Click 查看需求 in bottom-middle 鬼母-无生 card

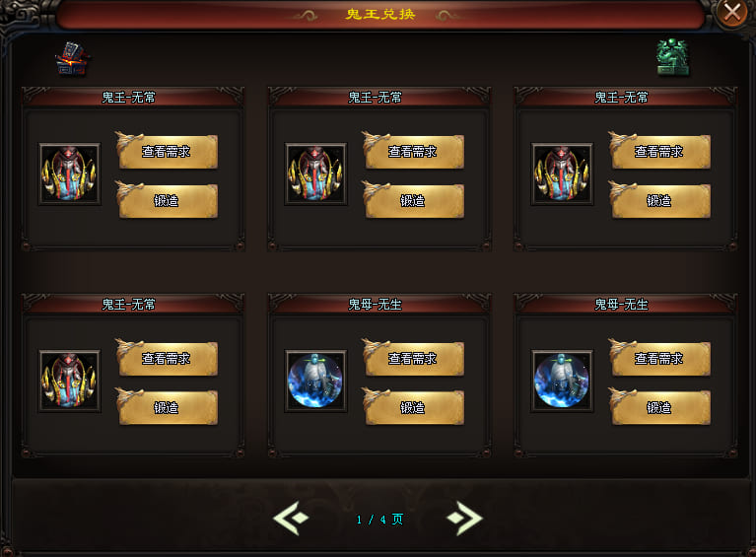coord(414,358)
